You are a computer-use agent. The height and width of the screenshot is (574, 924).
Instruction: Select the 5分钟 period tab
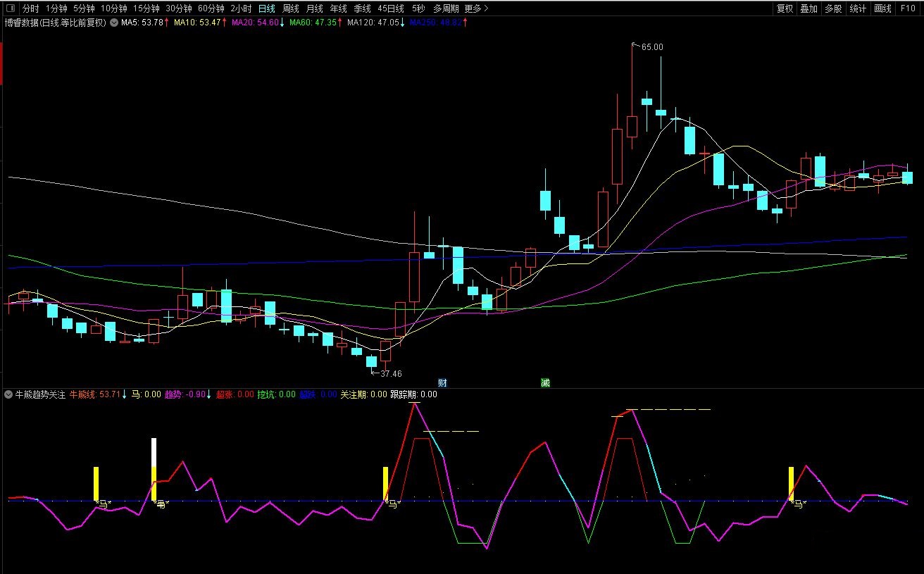(x=84, y=8)
